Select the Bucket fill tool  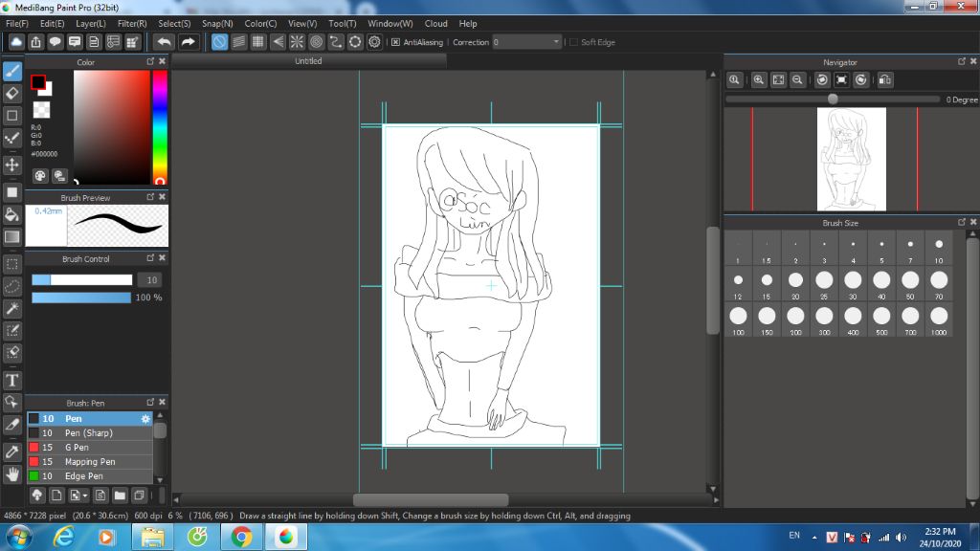click(12, 214)
